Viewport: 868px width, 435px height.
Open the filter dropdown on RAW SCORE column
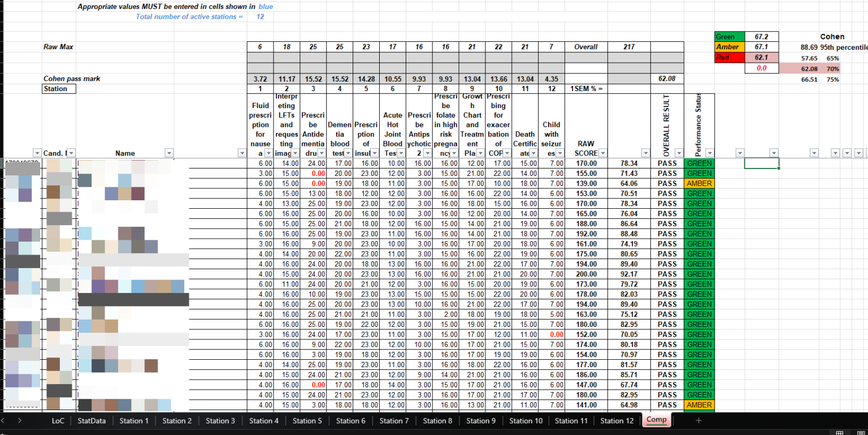click(602, 153)
